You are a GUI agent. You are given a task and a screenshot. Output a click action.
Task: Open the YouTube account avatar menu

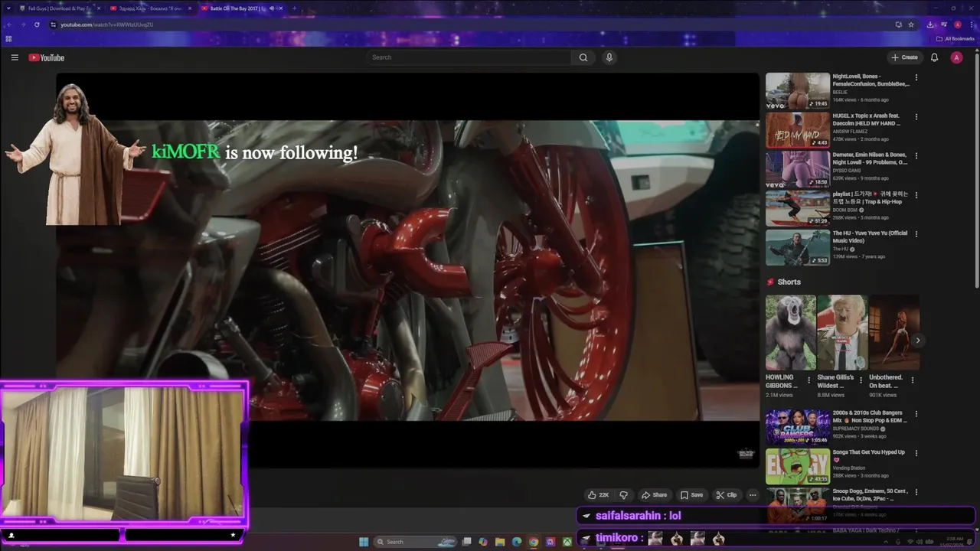click(x=956, y=57)
